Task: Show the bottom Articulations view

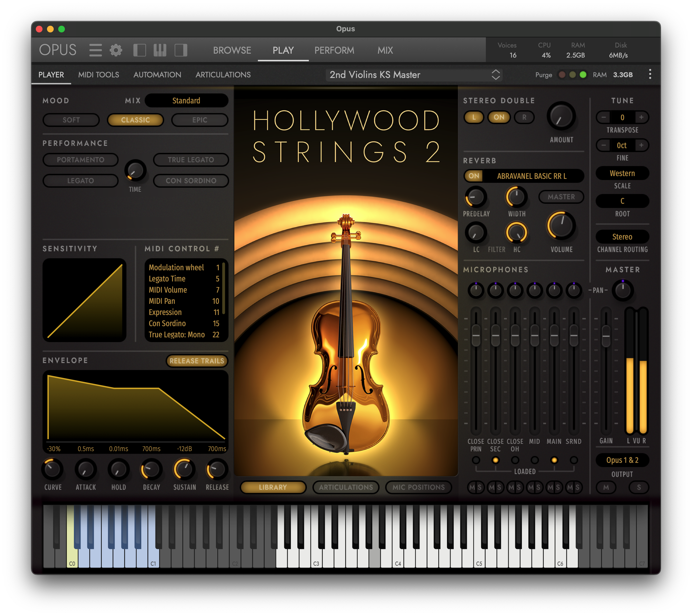Action: pos(345,487)
